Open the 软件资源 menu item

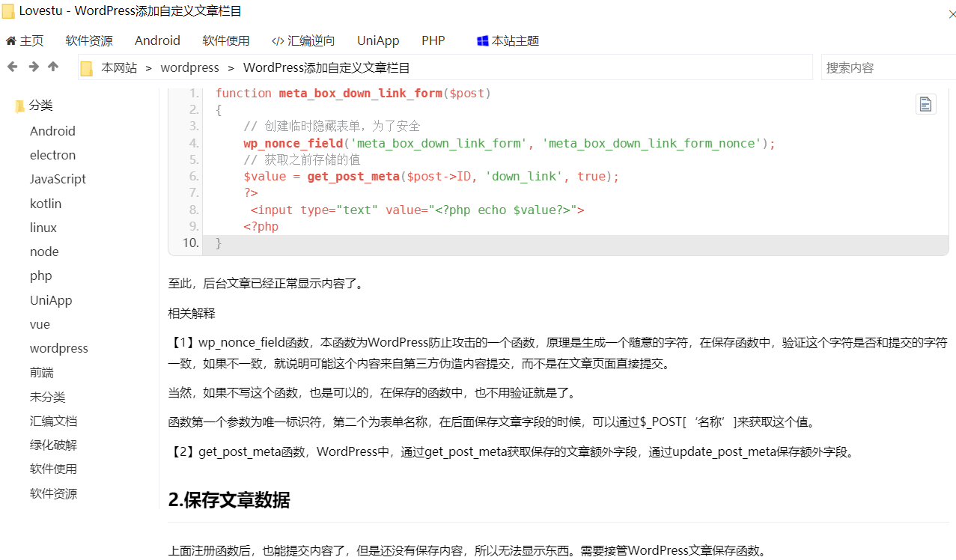coord(89,40)
